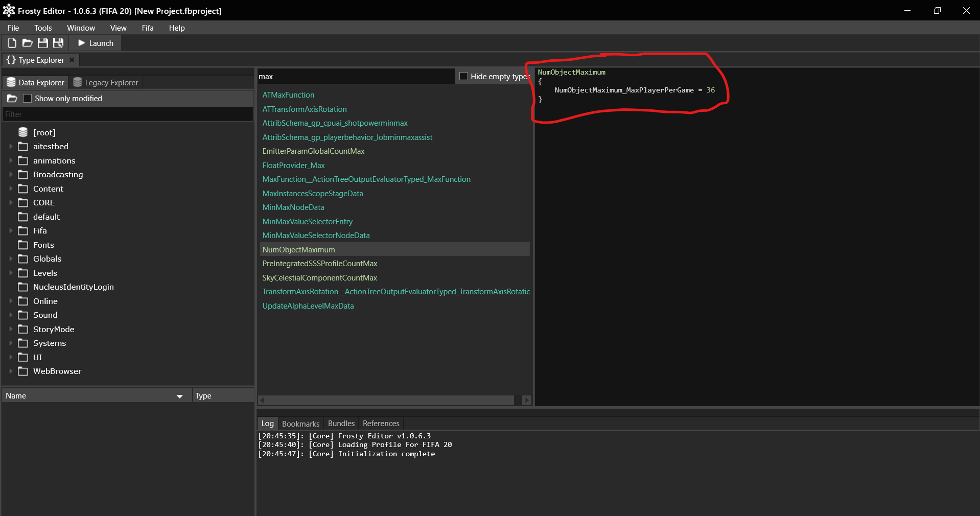
Task: Switch to the References tab
Action: pyautogui.click(x=381, y=424)
